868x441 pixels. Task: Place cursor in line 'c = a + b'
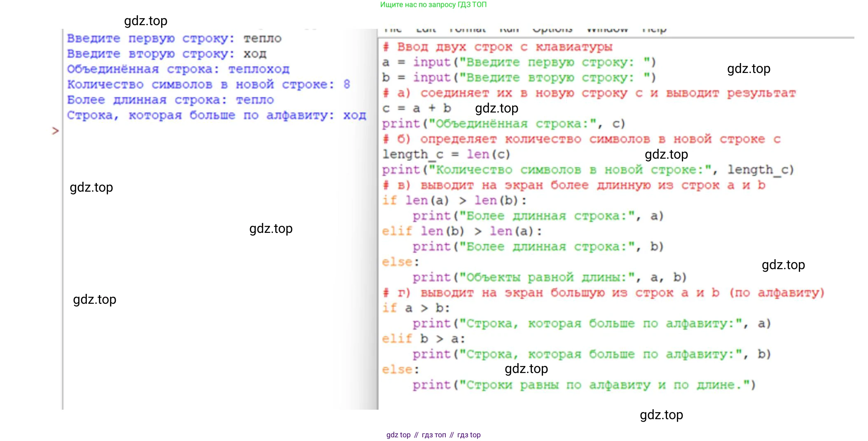coord(417,108)
